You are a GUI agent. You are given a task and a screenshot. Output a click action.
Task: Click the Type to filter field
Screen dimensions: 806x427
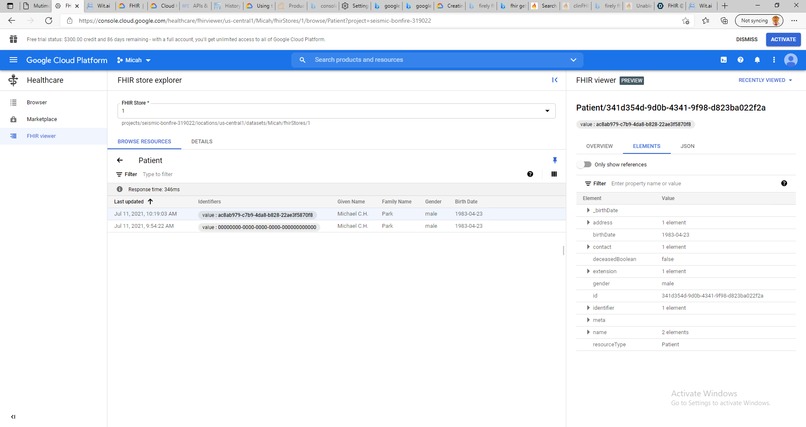(157, 174)
